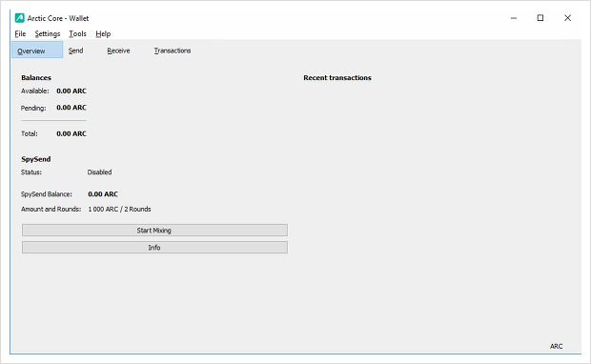591x364 pixels.
Task: Click the SpySend section heading
Action: [x=36, y=159]
